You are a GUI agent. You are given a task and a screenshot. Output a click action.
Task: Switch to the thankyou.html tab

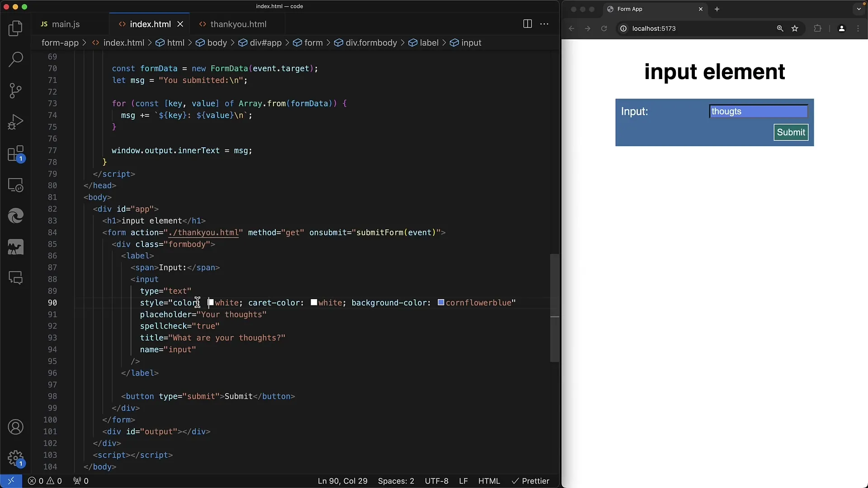pyautogui.click(x=238, y=24)
